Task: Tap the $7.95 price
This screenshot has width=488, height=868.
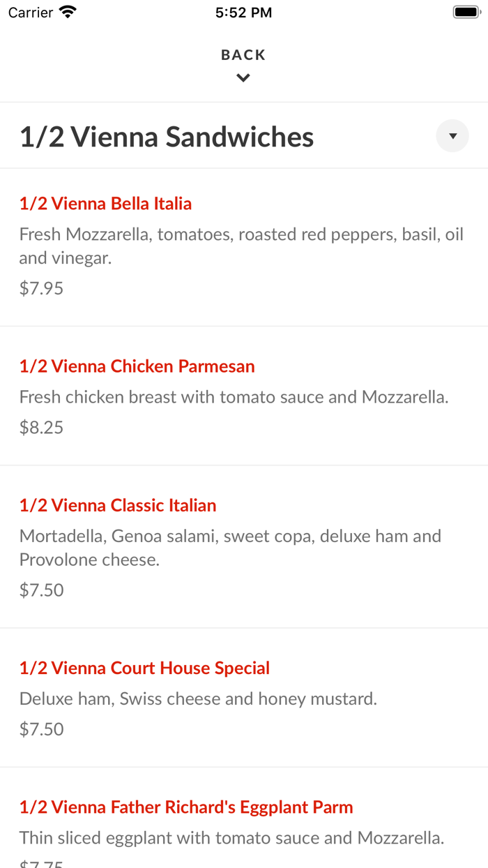Action: (41, 288)
